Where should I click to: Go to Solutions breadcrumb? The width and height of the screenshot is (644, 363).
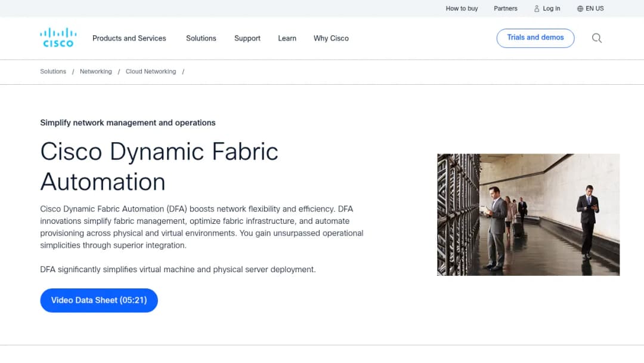coord(53,72)
